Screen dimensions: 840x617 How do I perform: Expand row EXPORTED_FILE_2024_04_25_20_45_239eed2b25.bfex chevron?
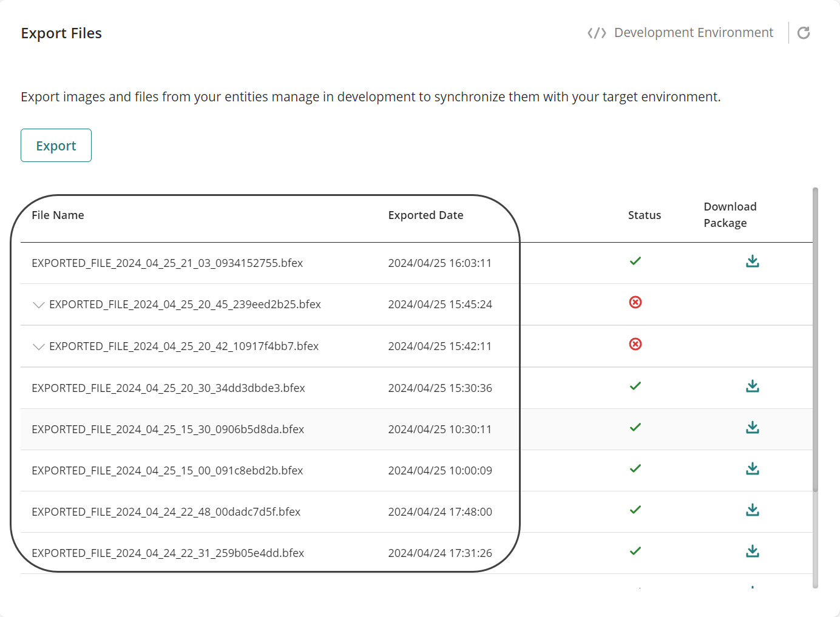39,305
